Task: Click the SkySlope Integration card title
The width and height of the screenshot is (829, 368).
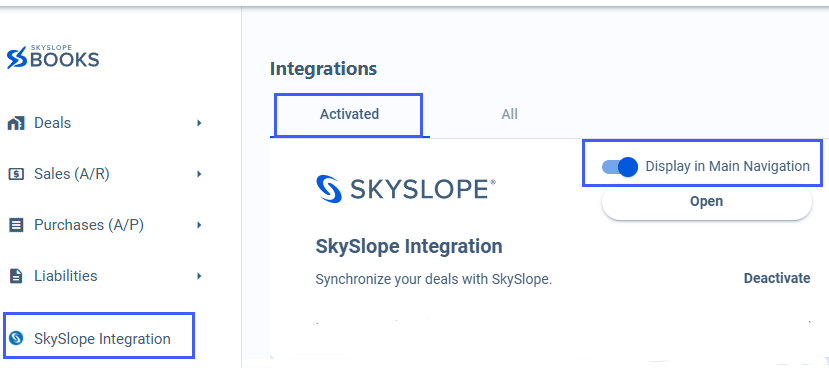Action: tap(409, 246)
